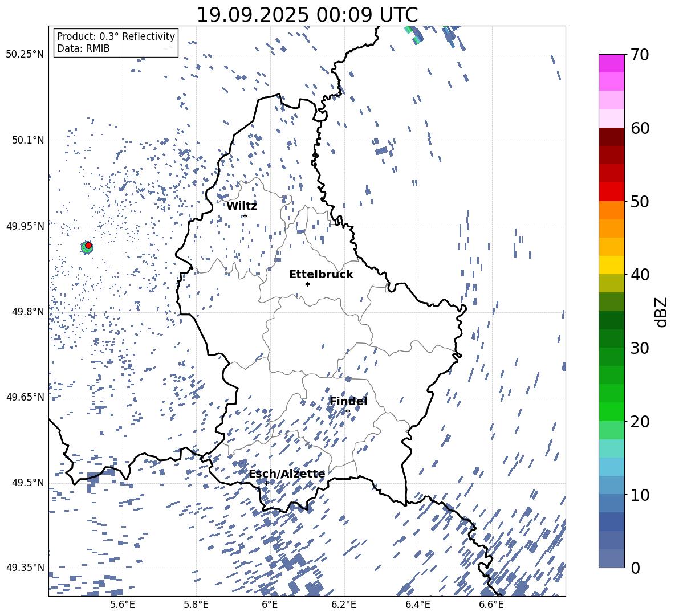
Task: Click the bright red colorbar segment above 50
Action: point(611,191)
